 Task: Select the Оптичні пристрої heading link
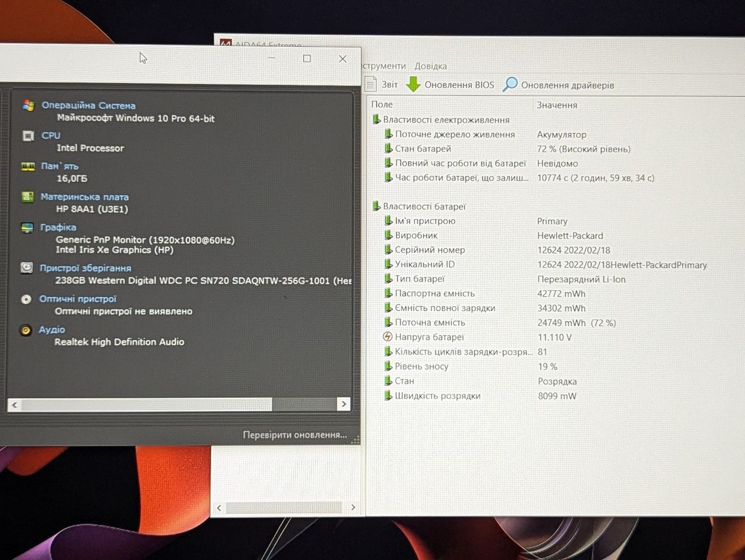pyautogui.click(x=78, y=299)
